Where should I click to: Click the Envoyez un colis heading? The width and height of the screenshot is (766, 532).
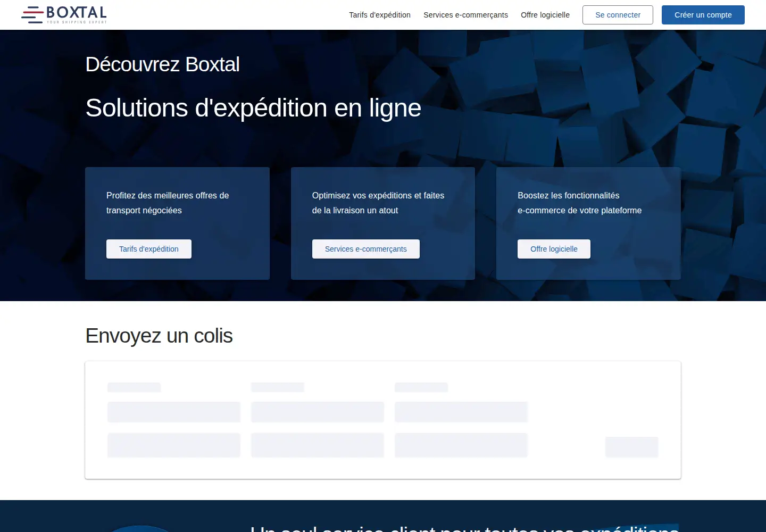tap(159, 336)
